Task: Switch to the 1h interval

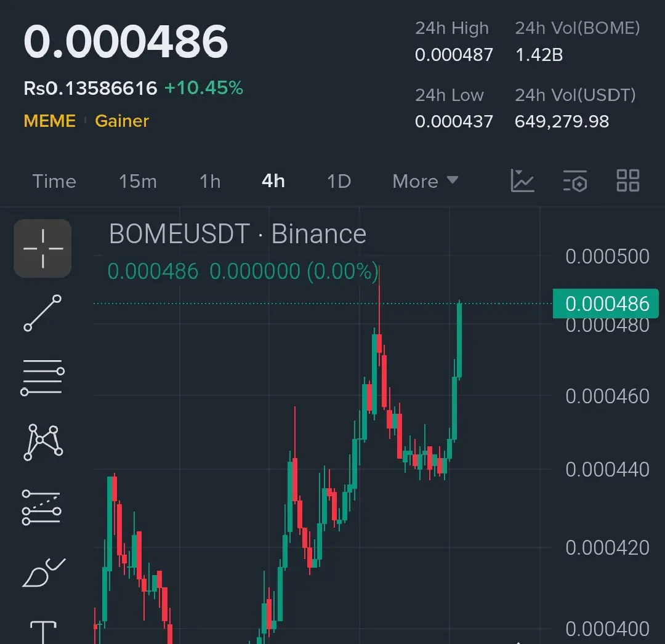Action: [211, 182]
